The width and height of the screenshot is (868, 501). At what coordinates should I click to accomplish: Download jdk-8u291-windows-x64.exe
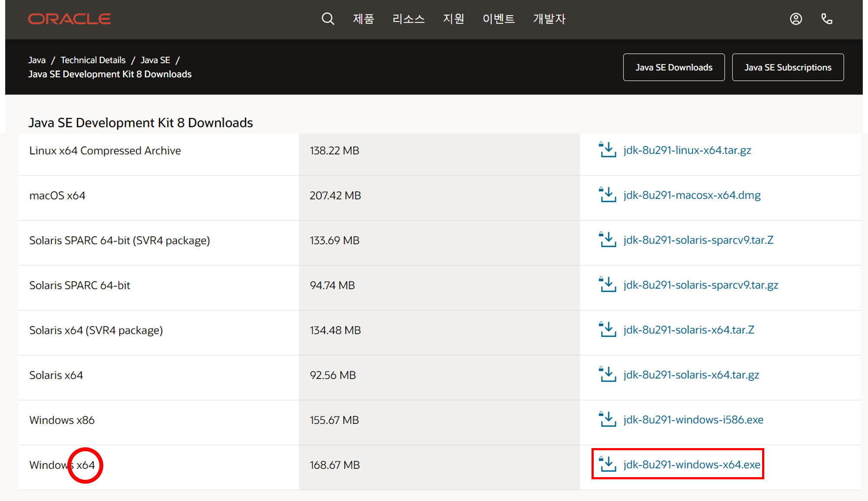(x=692, y=465)
